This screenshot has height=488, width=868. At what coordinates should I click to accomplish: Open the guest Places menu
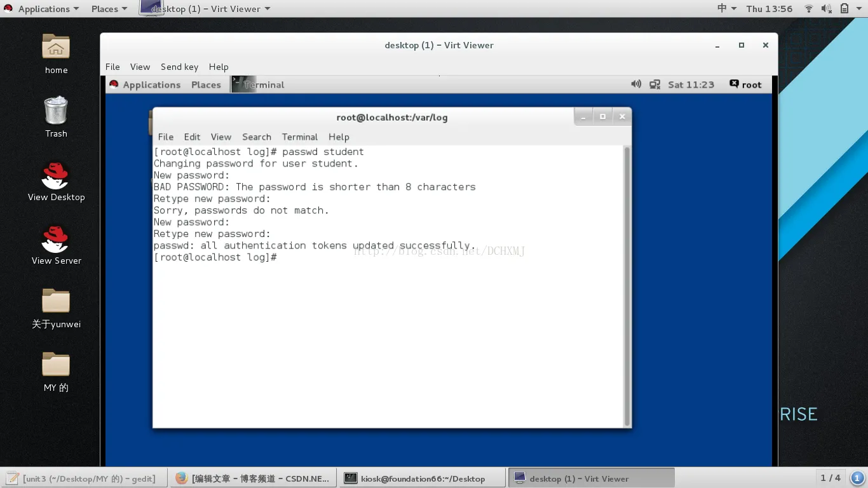click(206, 85)
